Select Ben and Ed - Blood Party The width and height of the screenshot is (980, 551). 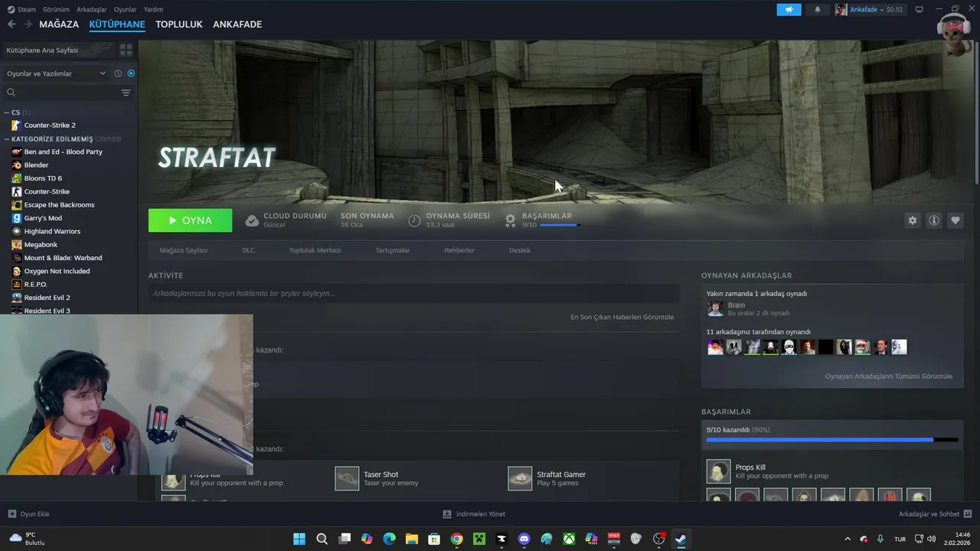point(63,152)
